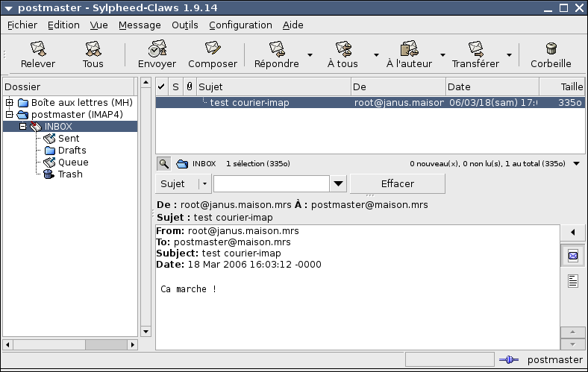This screenshot has width=588, height=372.
Task: Toggle the quick search magnifier button
Action: point(163,164)
